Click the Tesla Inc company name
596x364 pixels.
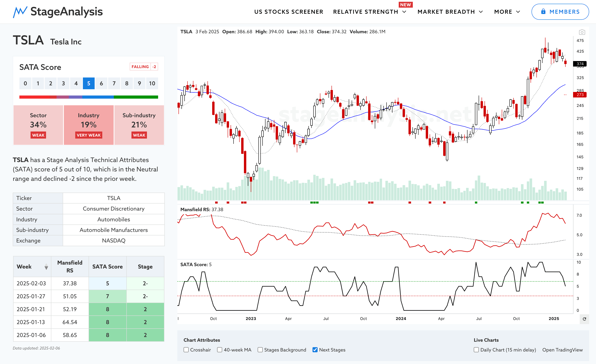pos(66,42)
